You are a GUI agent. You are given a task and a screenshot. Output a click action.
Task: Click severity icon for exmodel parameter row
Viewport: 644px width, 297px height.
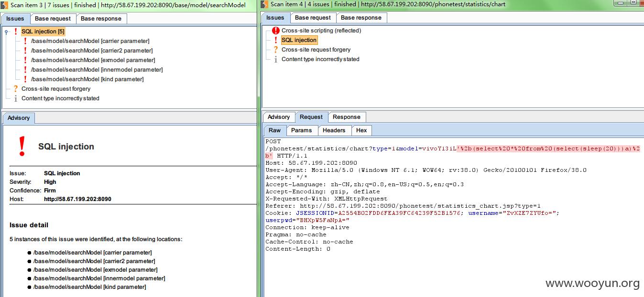pyautogui.click(x=25, y=60)
